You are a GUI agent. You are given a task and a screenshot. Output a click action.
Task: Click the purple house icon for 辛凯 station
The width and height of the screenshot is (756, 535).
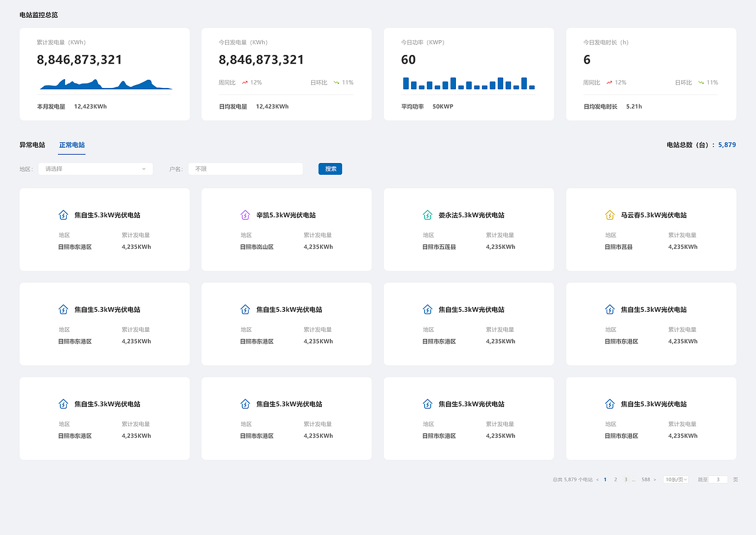click(x=245, y=215)
